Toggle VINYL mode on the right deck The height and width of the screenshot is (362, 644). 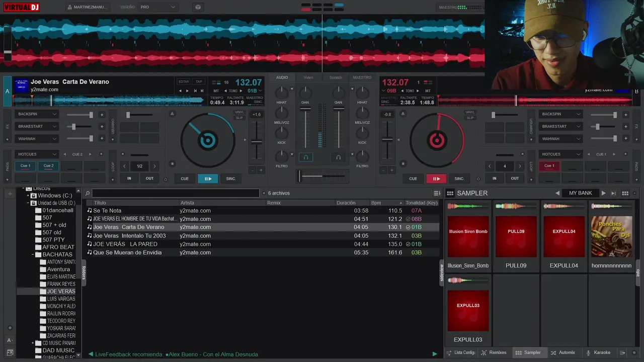(470, 112)
